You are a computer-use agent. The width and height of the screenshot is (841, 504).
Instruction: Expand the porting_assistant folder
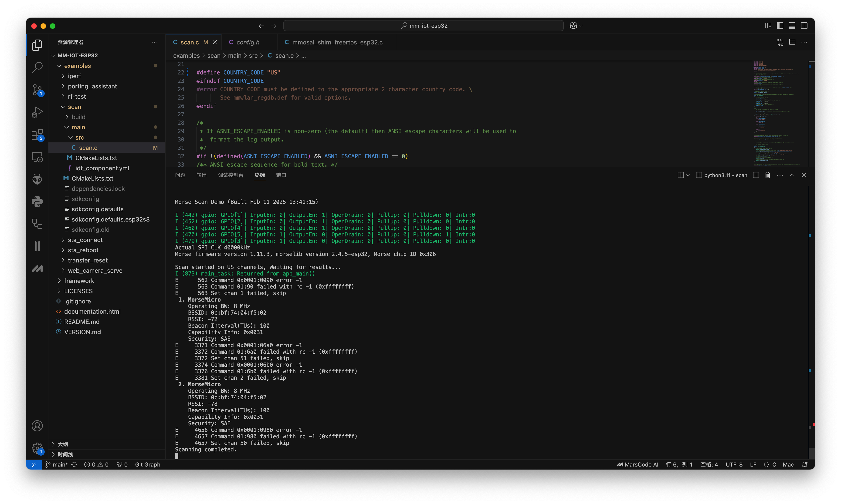click(x=63, y=86)
